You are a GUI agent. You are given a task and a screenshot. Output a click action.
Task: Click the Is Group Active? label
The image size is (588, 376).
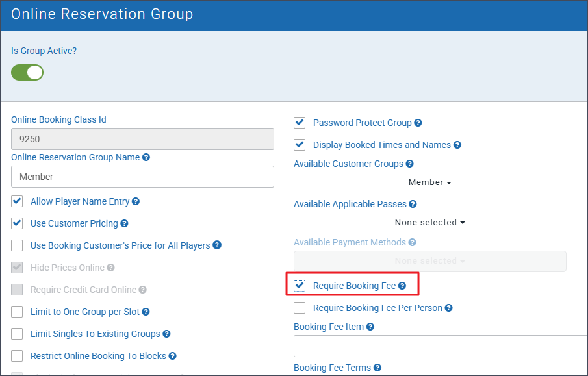point(44,51)
